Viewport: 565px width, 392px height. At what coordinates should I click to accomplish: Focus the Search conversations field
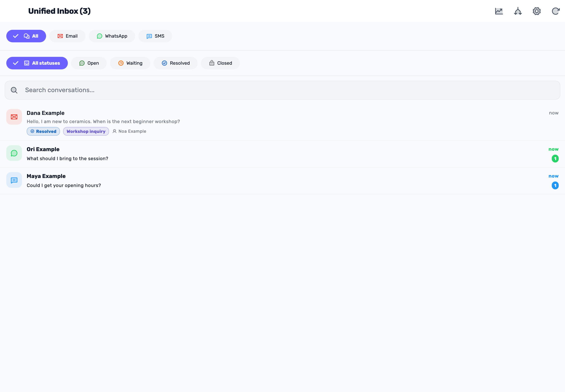point(282,90)
